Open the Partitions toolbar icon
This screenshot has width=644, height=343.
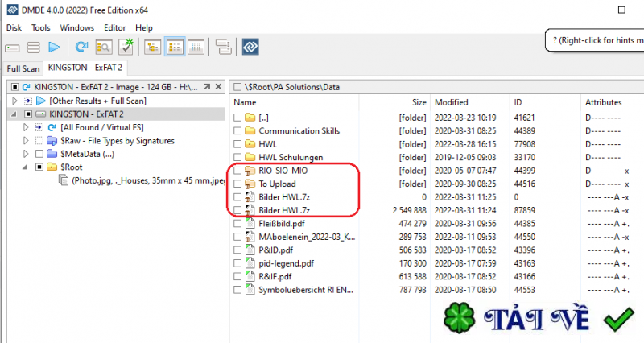[33, 48]
